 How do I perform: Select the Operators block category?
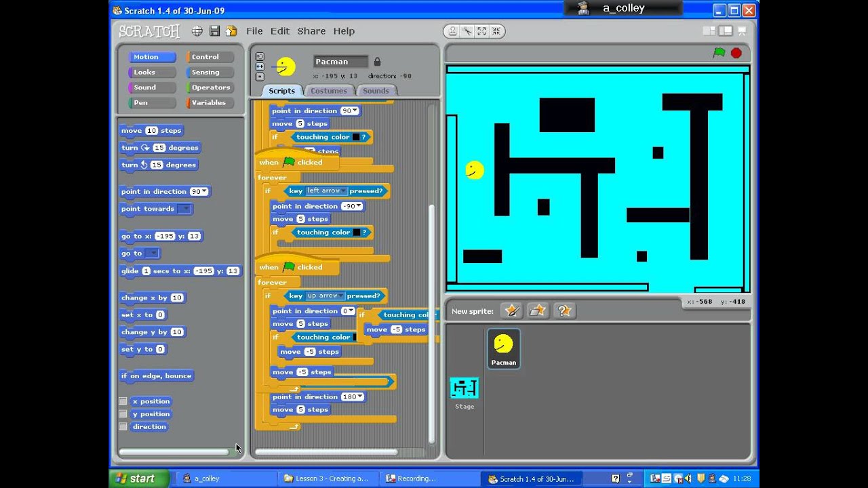tap(210, 87)
